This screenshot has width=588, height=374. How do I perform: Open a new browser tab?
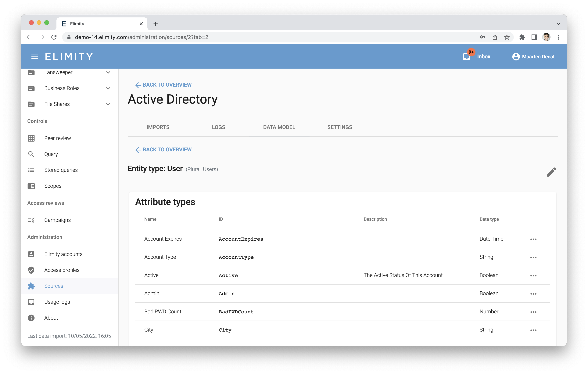[x=156, y=24]
